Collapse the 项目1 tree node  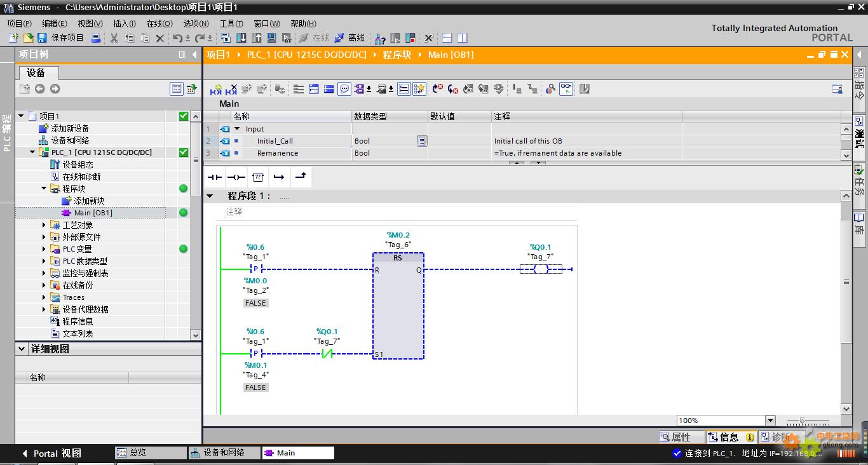click(x=21, y=116)
